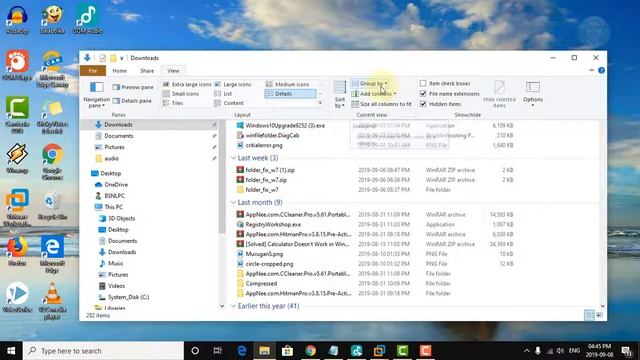This screenshot has width=640, height=360.
Task: Open the Navigation pane menu
Action: [97, 94]
